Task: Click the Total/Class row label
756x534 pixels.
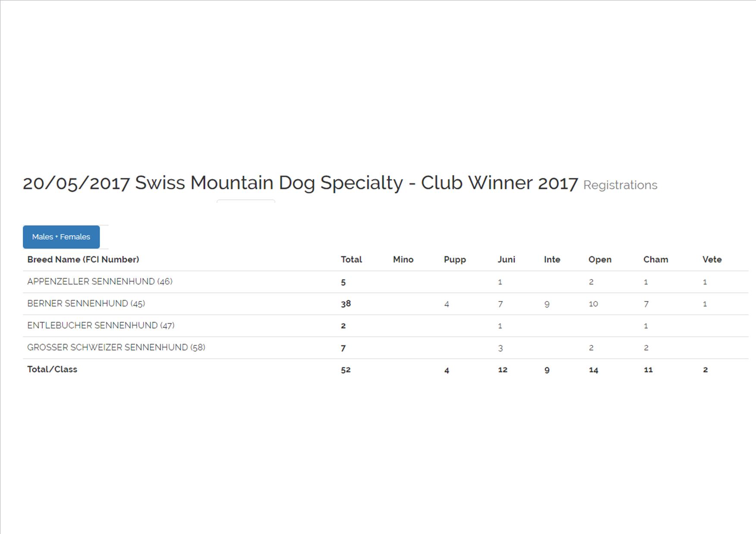Action: click(52, 369)
